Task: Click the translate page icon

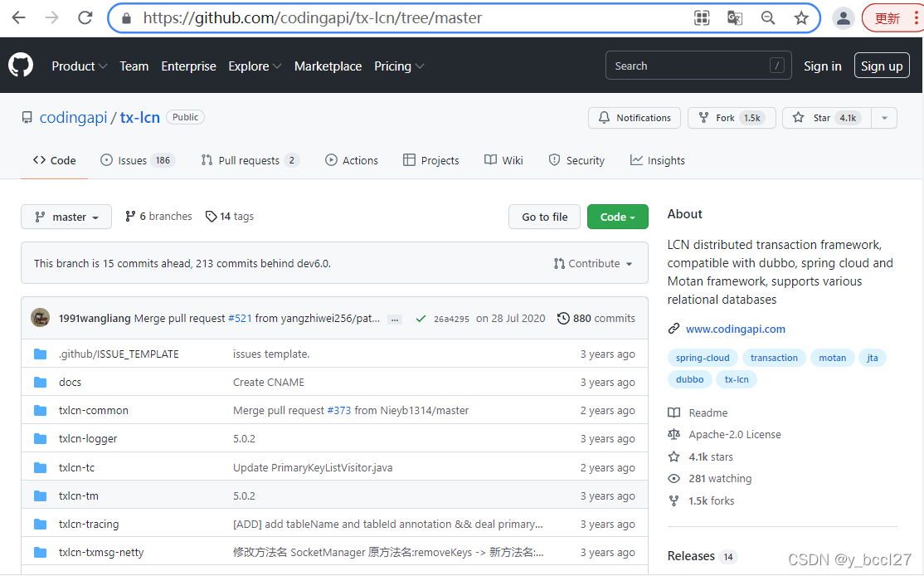Action: click(735, 18)
